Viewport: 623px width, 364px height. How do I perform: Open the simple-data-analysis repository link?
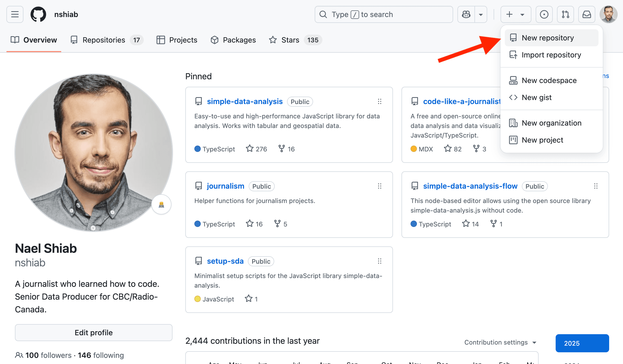coord(245,101)
